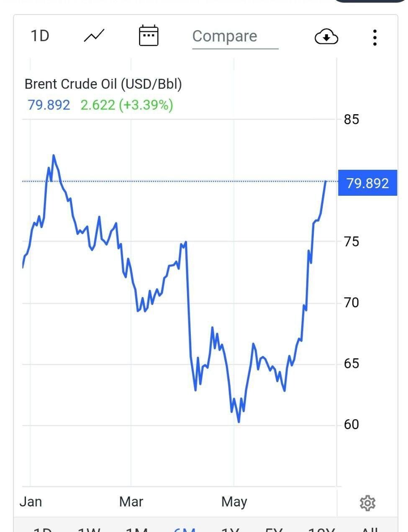The image size is (408, 532).
Task: Open the three-dot more options menu
Action: (375, 37)
